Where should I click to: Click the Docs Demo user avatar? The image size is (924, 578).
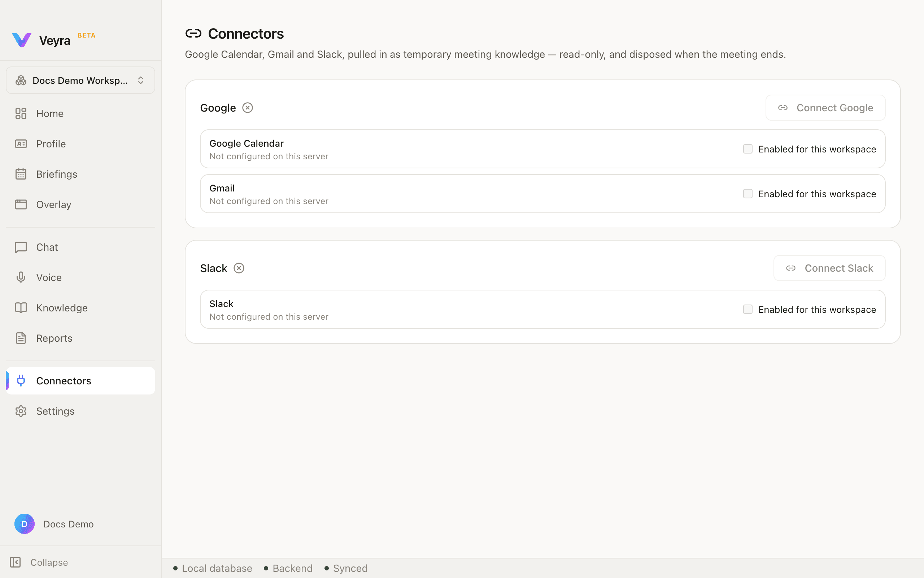coord(25,524)
